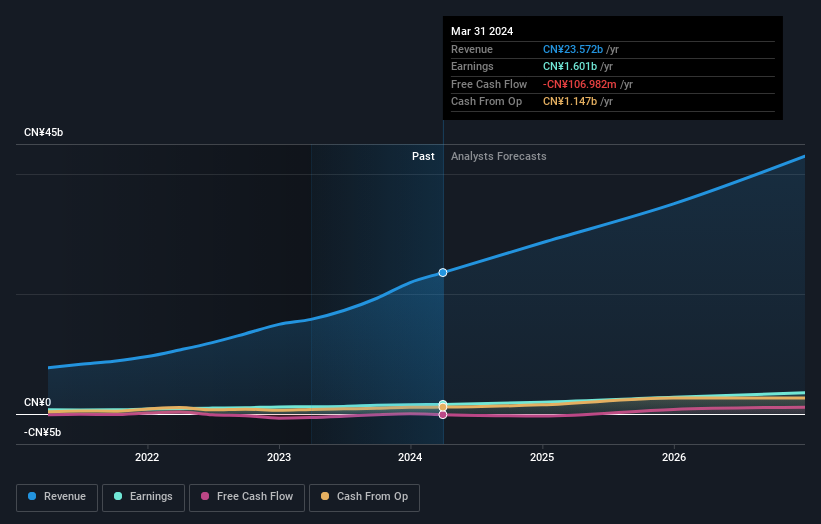821x524 pixels.
Task: Click the CN¥1.601b earnings value
Action: [570, 66]
